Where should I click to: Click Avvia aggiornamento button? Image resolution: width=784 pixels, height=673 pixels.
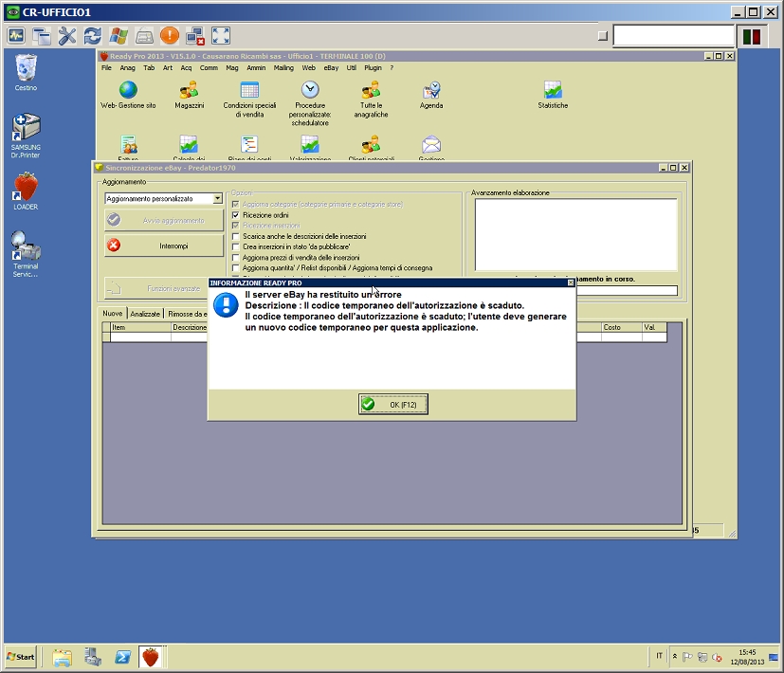click(x=164, y=220)
